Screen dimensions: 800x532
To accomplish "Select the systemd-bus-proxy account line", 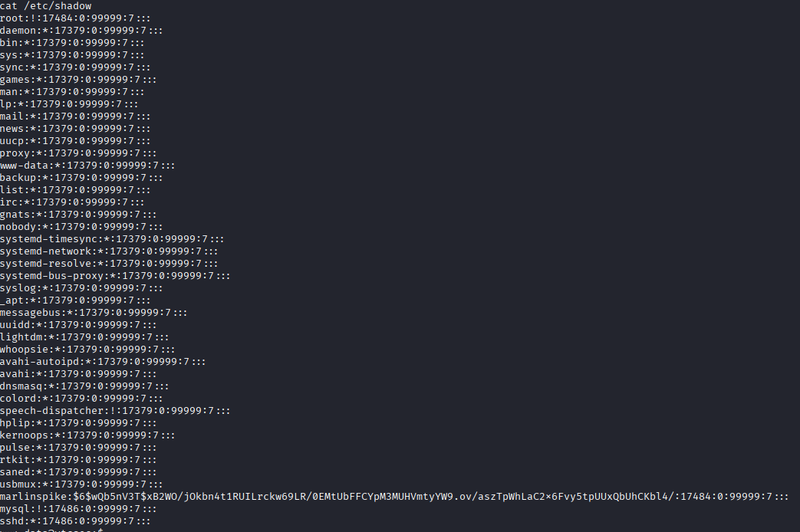I will [x=115, y=276].
